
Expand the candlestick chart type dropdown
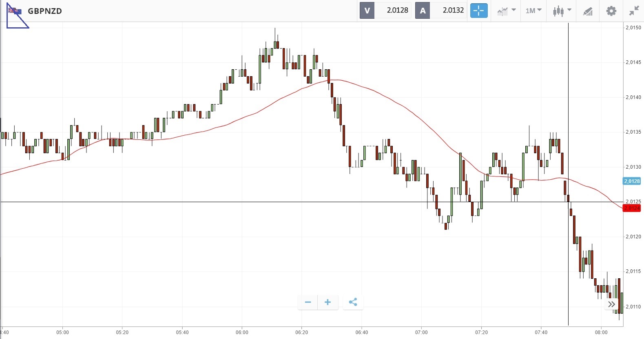562,11
